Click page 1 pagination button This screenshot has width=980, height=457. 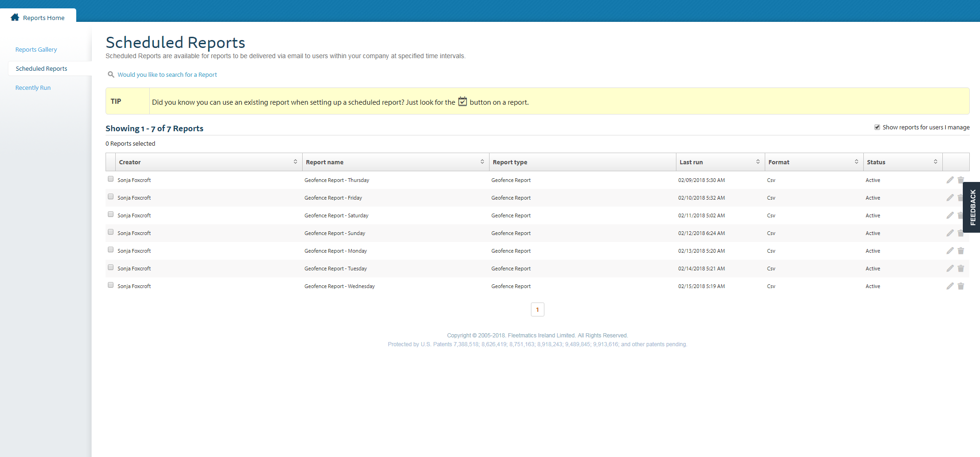click(x=537, y=309)
